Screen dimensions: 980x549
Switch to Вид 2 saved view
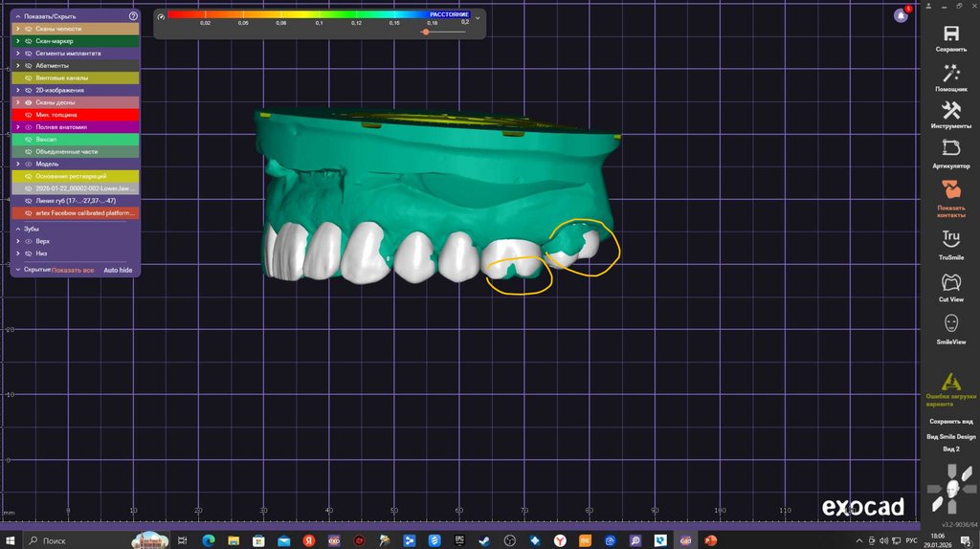click(x=950, y=450)
